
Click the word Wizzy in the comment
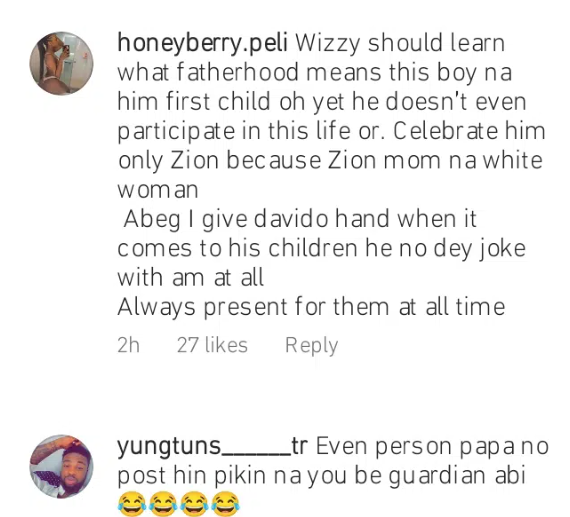tap(327, 44)
